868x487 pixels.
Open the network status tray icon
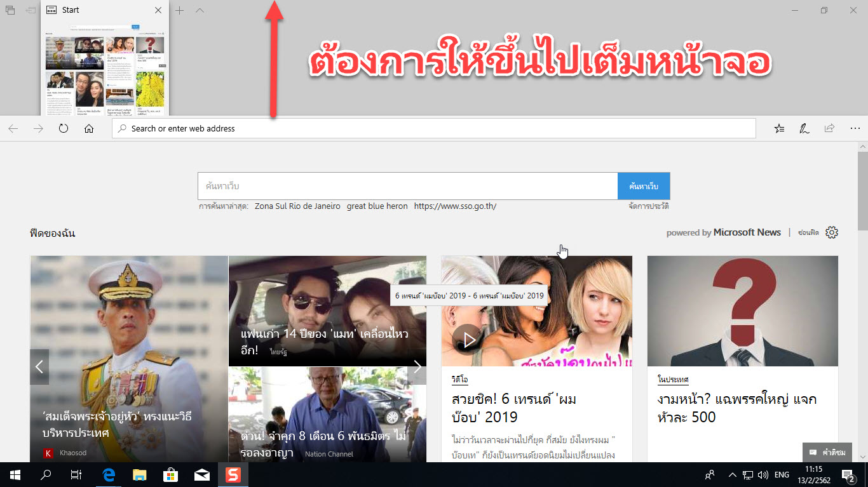click(x=748, y=474)
